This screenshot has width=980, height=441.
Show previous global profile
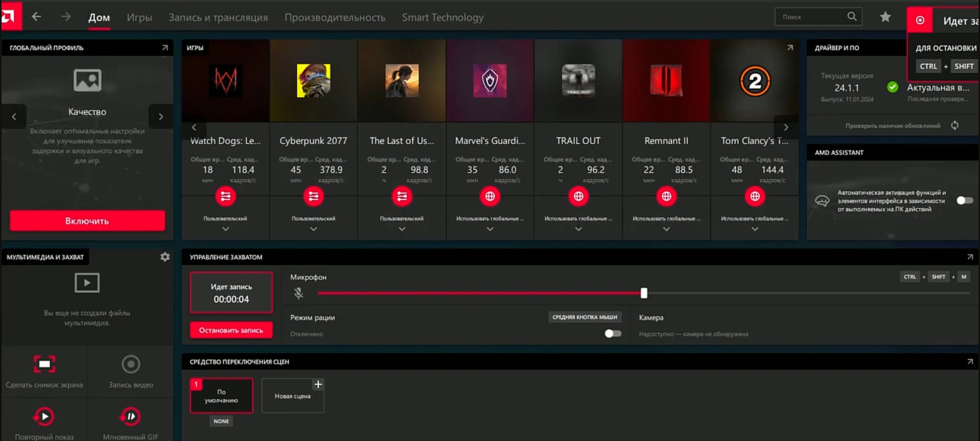tap(14, 117)
